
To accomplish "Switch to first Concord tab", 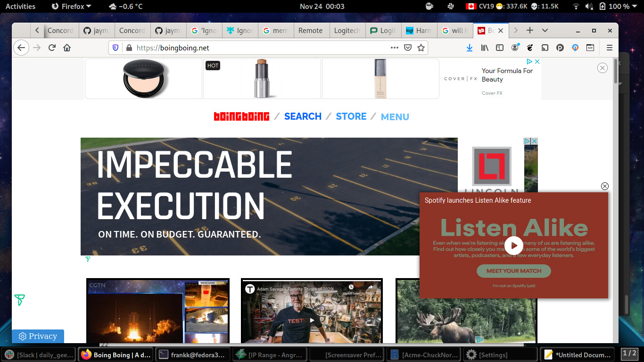I will (60, 30).
